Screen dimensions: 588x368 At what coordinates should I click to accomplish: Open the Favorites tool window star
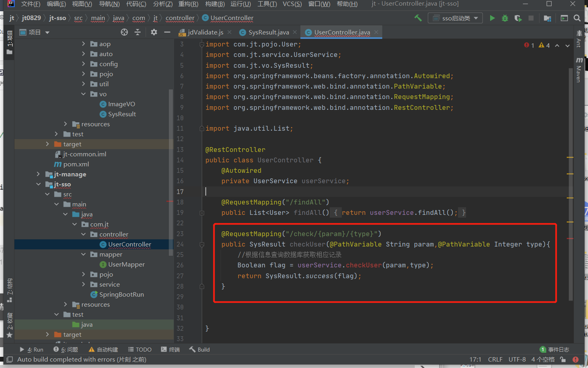pyautogui.click(x=10, y=335)
